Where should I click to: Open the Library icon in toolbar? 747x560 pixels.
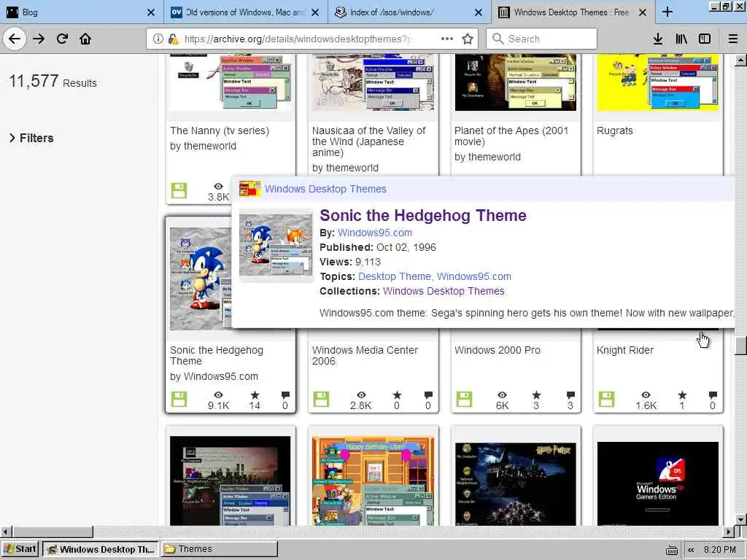point(681,39)
